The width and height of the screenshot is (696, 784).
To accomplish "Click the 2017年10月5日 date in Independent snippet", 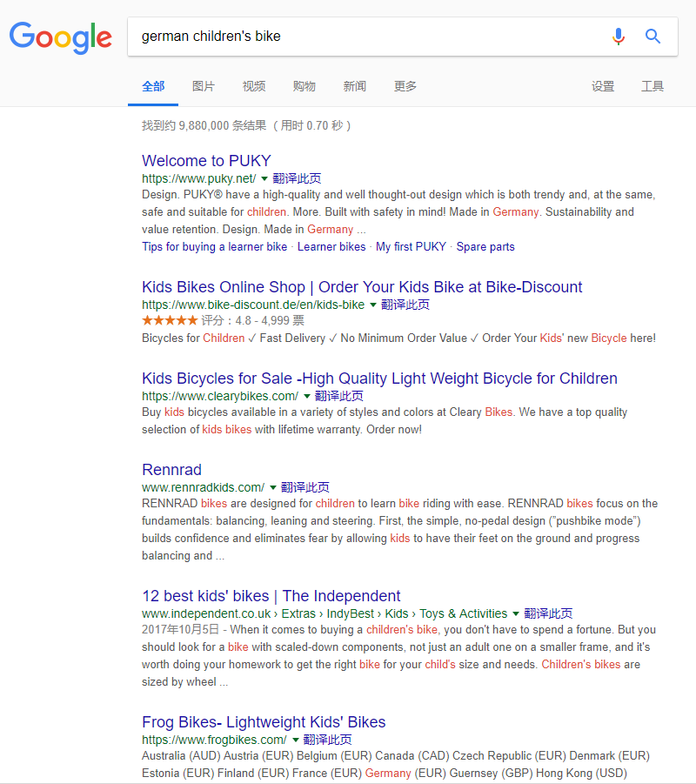I will (x=180, y=629).
